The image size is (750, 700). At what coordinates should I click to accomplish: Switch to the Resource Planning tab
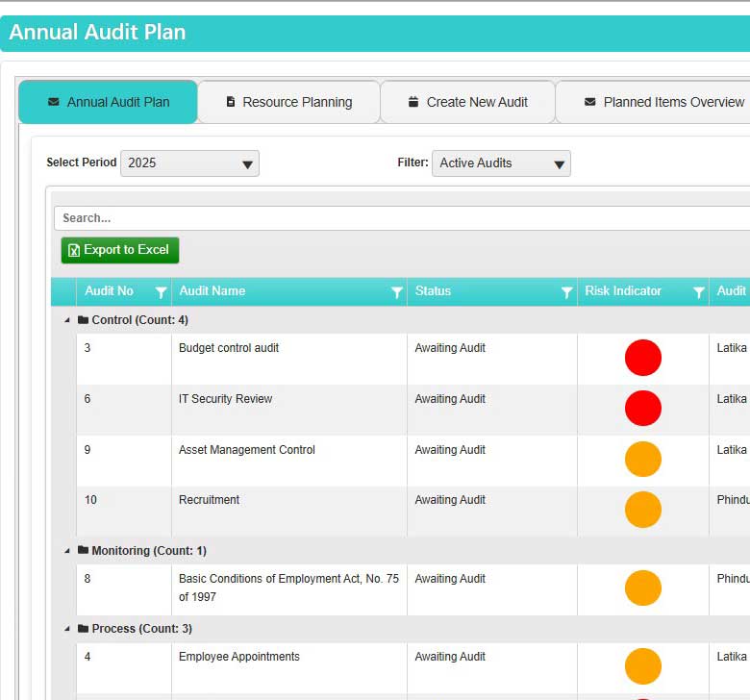(288, 102)
